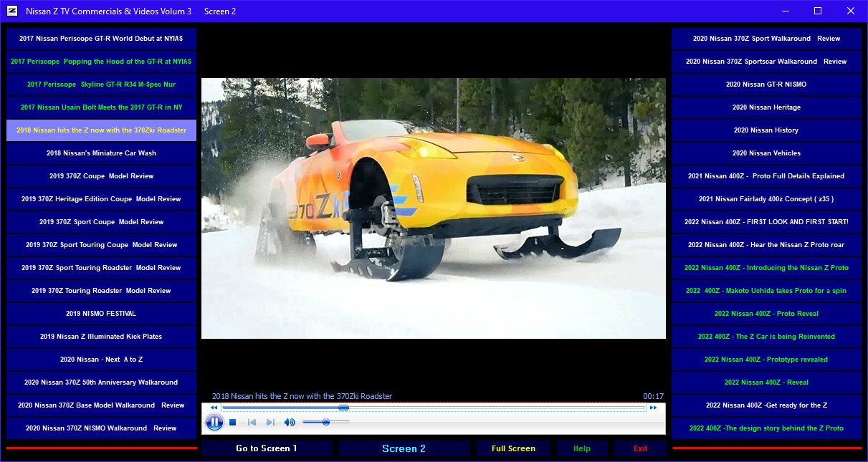Maximize the application window
Screen dimensions: 868x462
818,11
